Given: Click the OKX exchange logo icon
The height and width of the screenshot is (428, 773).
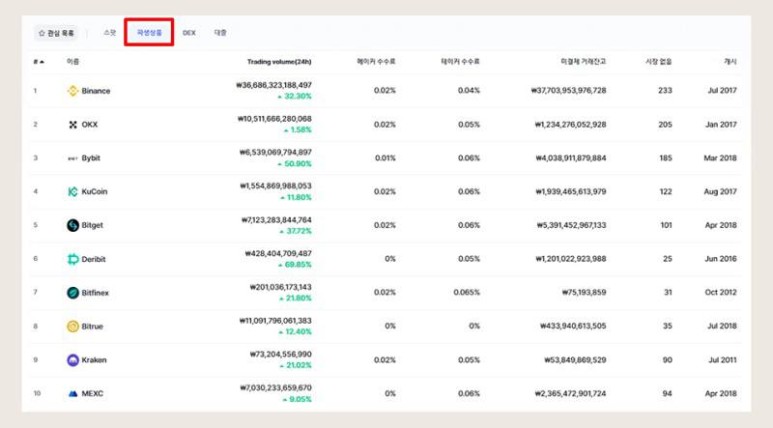Looking at the screenshot, I should [x=73, y=125].
